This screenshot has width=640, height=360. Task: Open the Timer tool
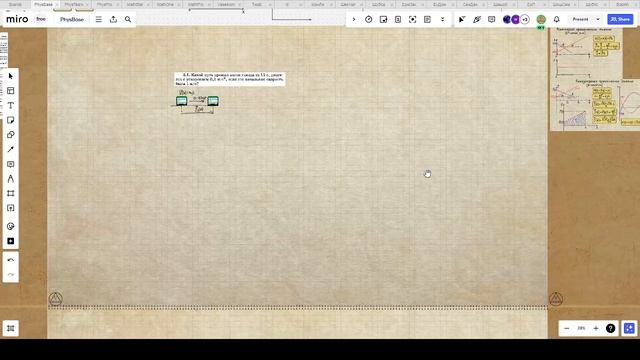[x=369, y=19]
